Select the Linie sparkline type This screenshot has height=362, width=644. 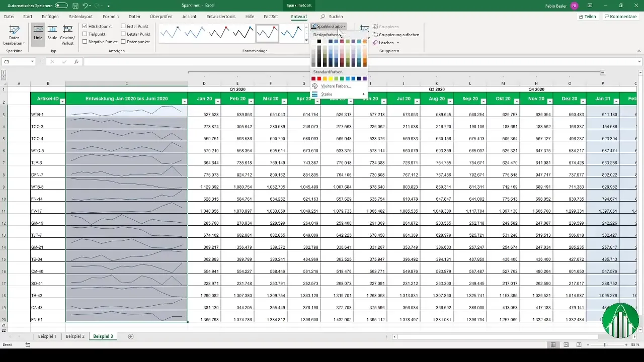click(38, 34)
